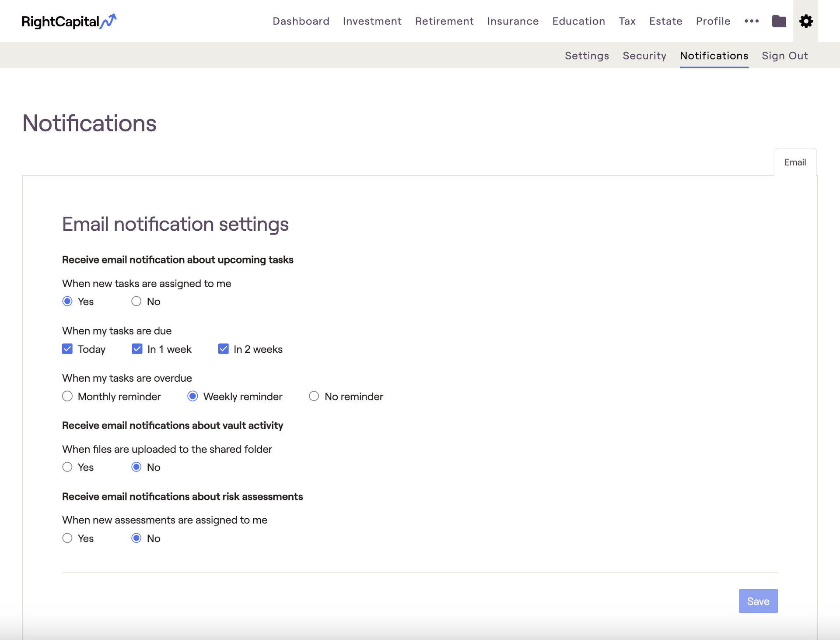Click the Save button

pos(758,601)
